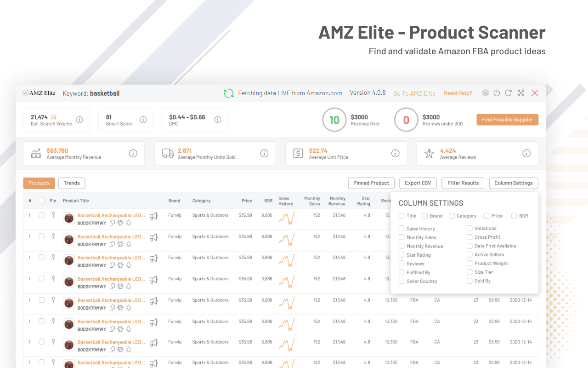Click the Find Possible Supplier button
Screen dimensions: 588x368
pos(507,120)
